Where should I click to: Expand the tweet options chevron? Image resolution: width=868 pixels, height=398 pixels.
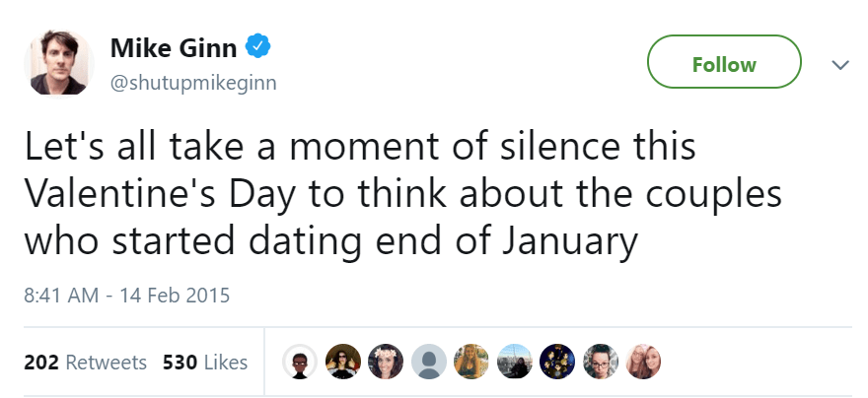click(x=839, y=65)
